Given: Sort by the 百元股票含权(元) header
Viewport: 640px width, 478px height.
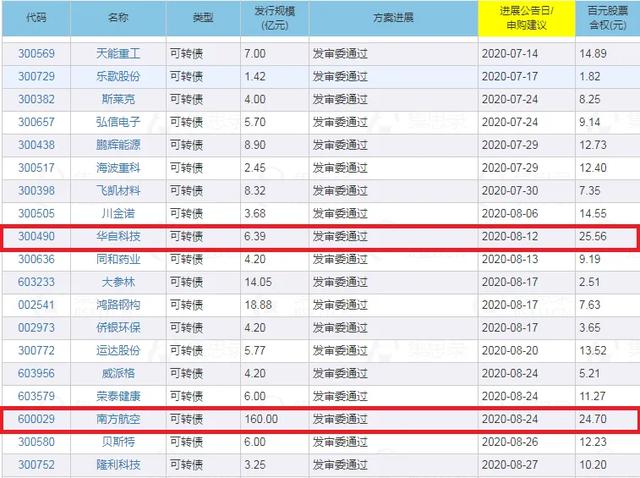Looking at the screenshot, I should (608, 18).
